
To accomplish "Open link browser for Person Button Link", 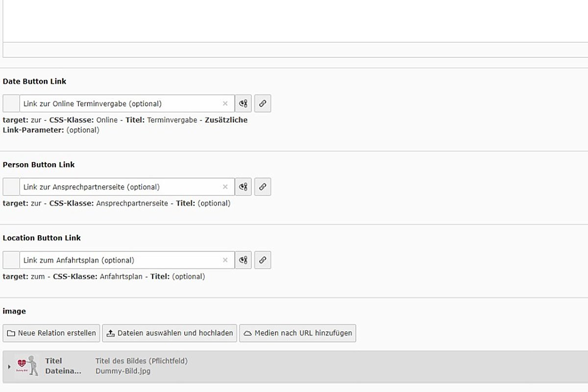I will pyautogui.click(x=263, y=187).
